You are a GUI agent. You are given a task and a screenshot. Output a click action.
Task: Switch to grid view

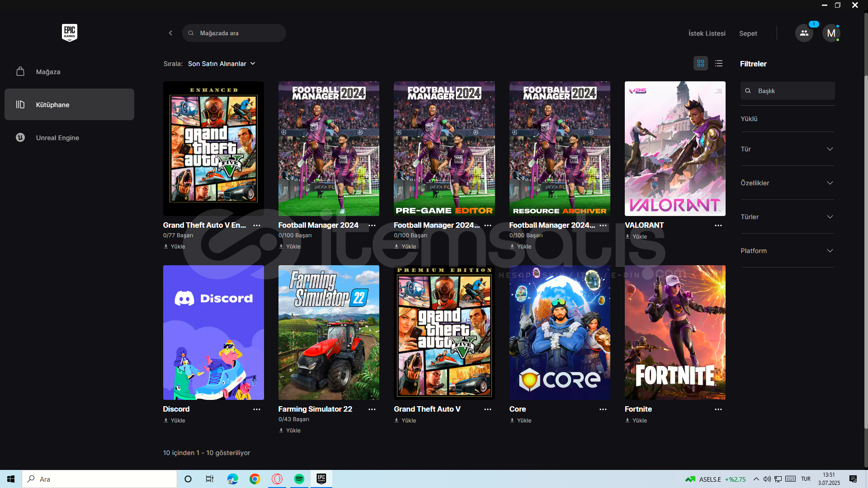click(701, 63)
